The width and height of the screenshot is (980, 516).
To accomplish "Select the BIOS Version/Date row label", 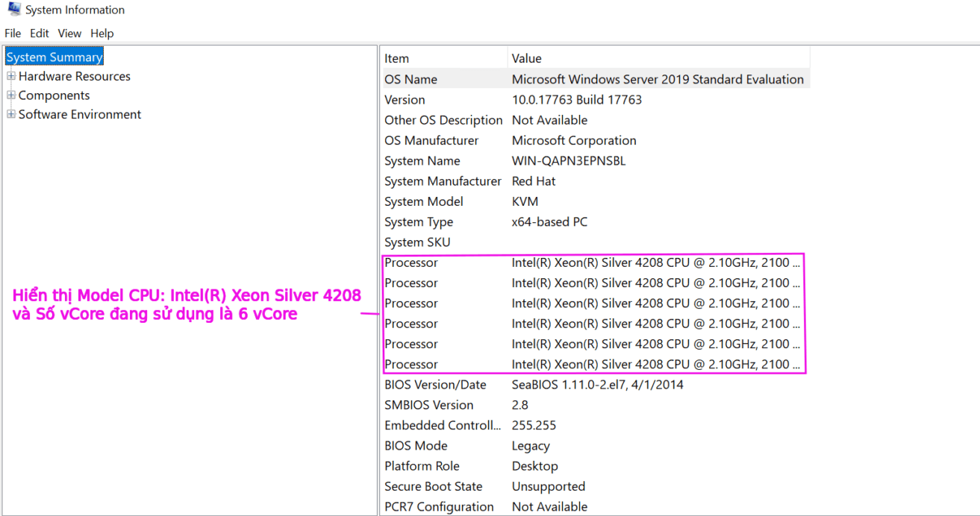I will point(435,385).
